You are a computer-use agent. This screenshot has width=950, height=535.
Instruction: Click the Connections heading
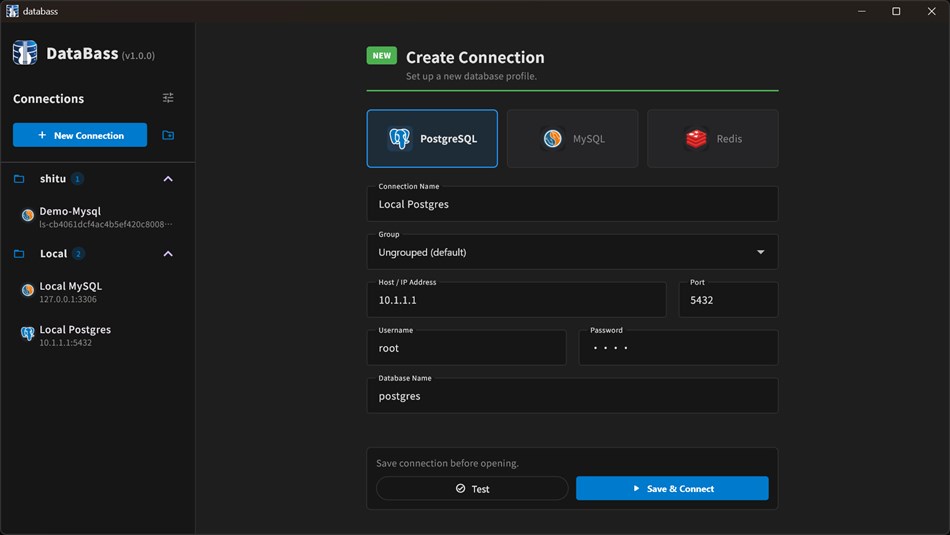pos(48,98)
